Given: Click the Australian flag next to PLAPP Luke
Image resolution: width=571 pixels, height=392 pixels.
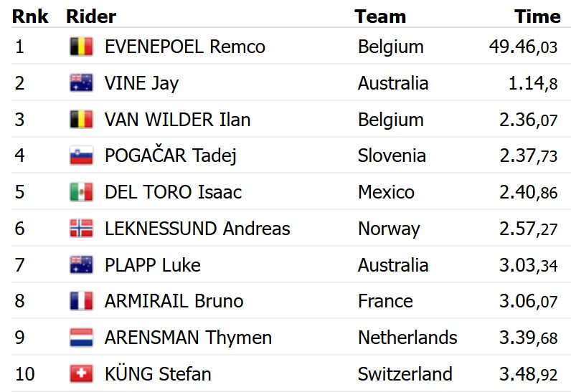Looking at the screenshot, I should pyautogui.click(x=81, y=265).
